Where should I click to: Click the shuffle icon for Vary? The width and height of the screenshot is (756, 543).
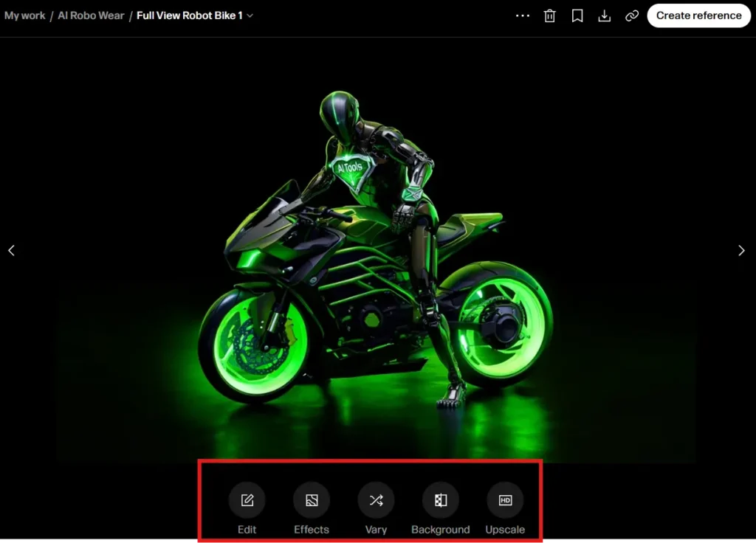tap(376, 499)
